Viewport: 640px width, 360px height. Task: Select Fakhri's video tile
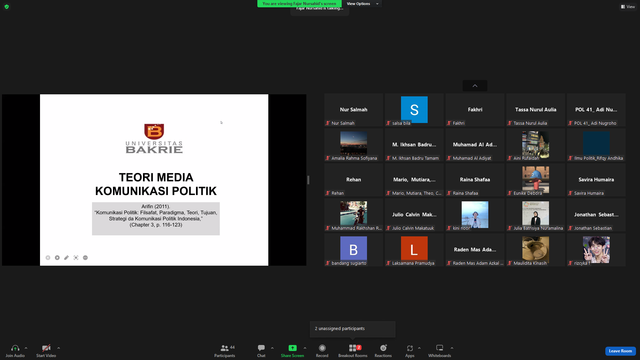(x=475, y=110)
